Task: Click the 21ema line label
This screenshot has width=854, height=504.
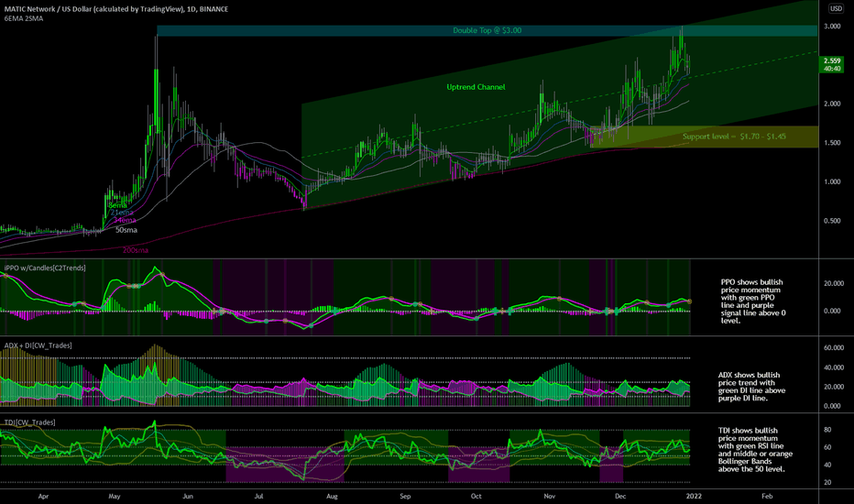Action: [122, 213]
